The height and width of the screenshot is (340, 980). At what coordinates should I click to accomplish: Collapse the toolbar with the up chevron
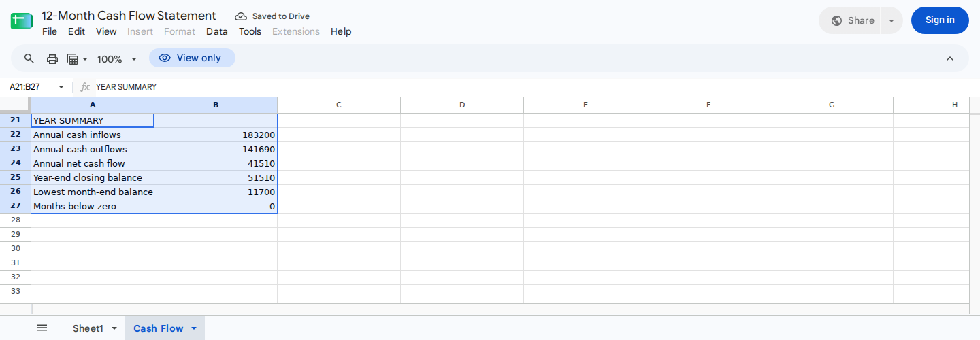point(950,58)
